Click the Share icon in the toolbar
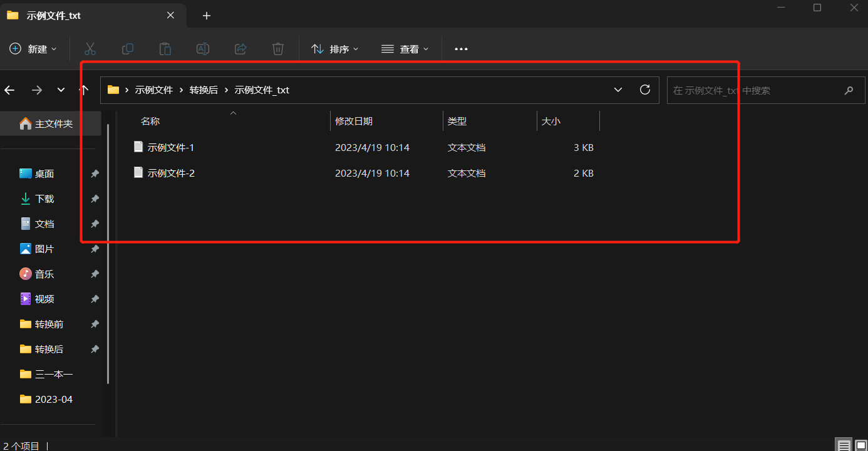The height and width of the screenshot is (451, 868). 240,48
